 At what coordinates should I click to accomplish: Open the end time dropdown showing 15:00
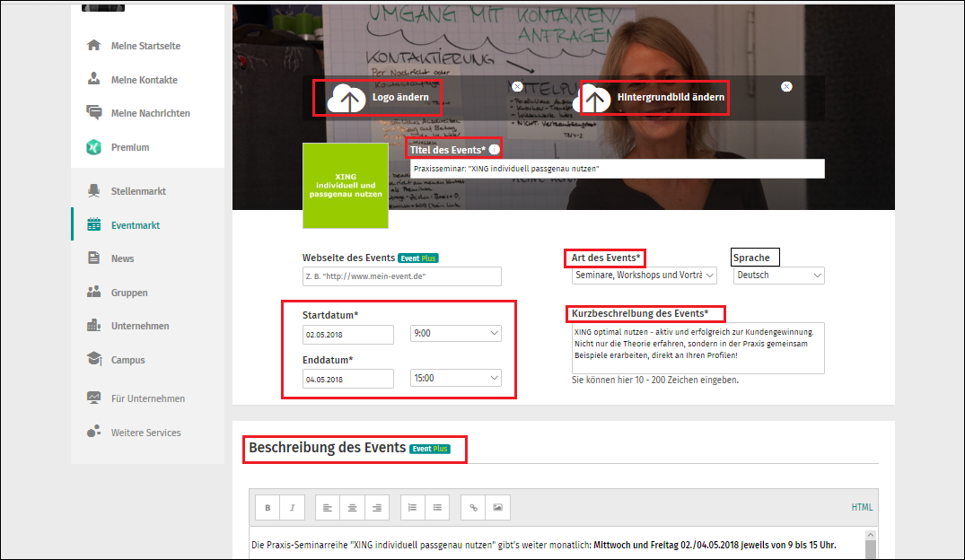tap(455, 378)
